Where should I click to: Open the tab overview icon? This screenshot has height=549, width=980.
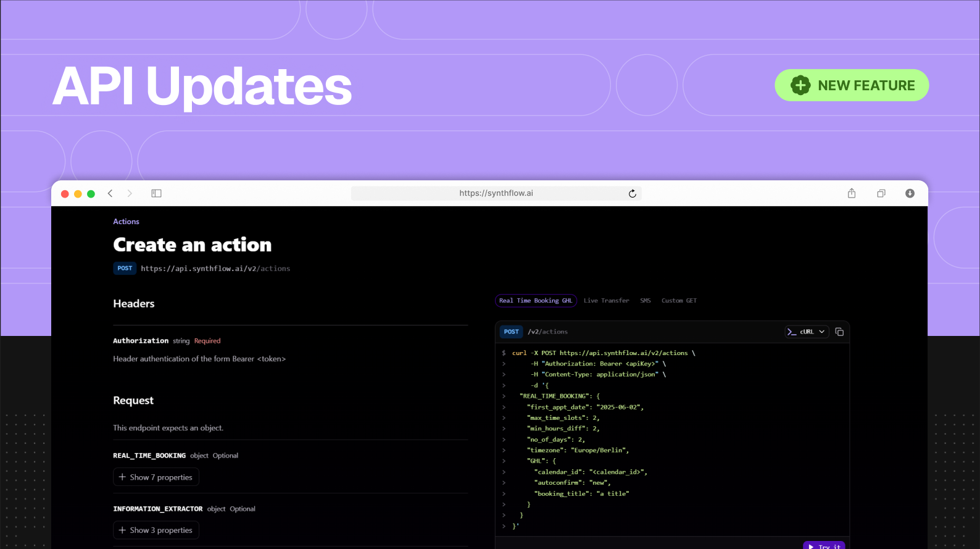pyautogui.click(x=881, y=193)
